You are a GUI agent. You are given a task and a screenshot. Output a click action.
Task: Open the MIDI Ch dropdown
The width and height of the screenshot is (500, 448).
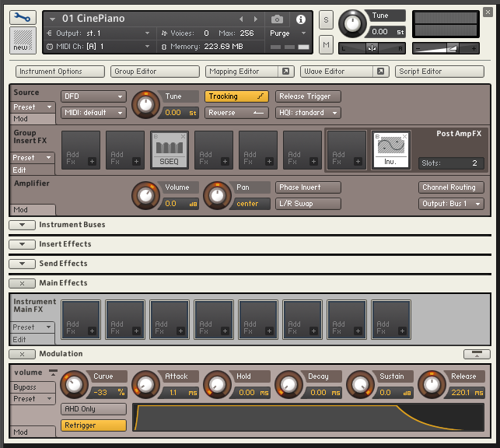pyautogui.click(x=99, y=47)
